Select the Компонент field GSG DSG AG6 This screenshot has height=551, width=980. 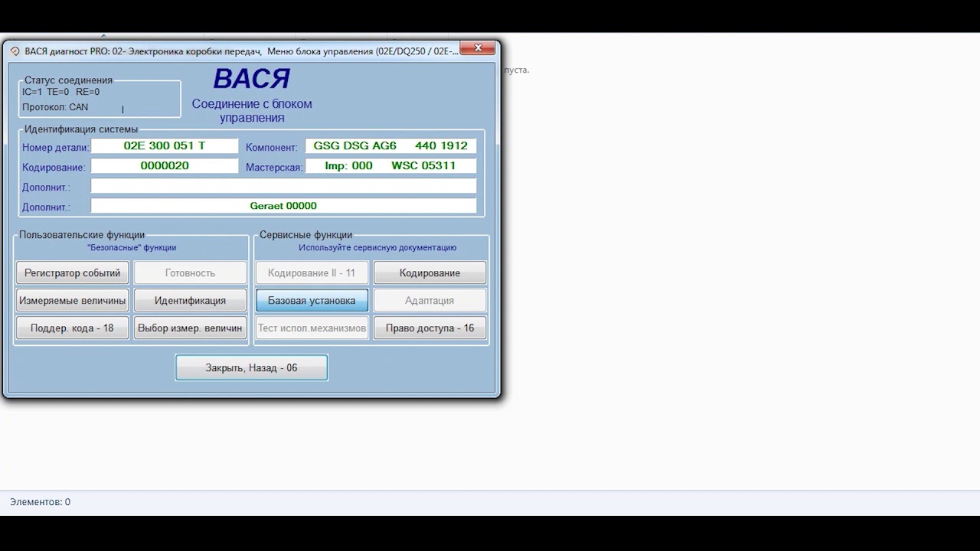coord(390,145)
